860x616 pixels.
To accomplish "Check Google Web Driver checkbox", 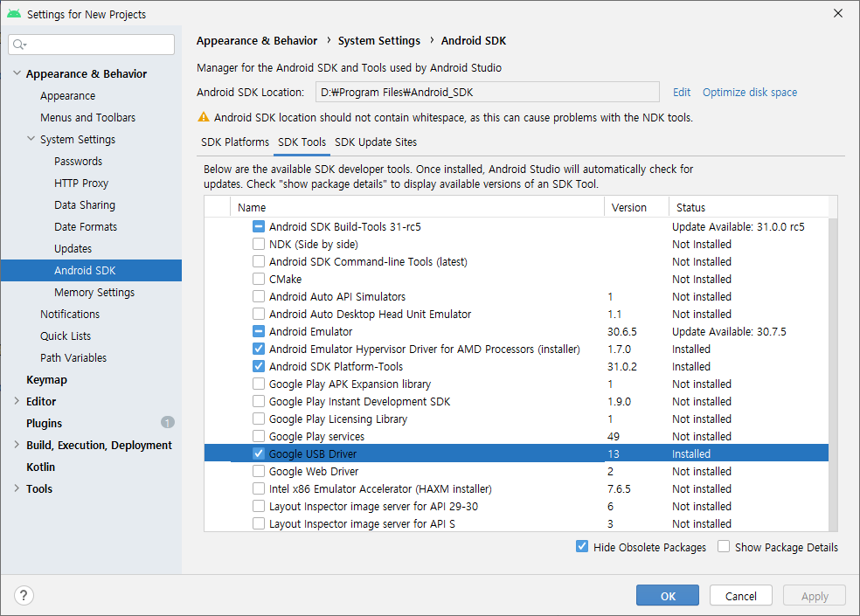I will coord(259,471).
